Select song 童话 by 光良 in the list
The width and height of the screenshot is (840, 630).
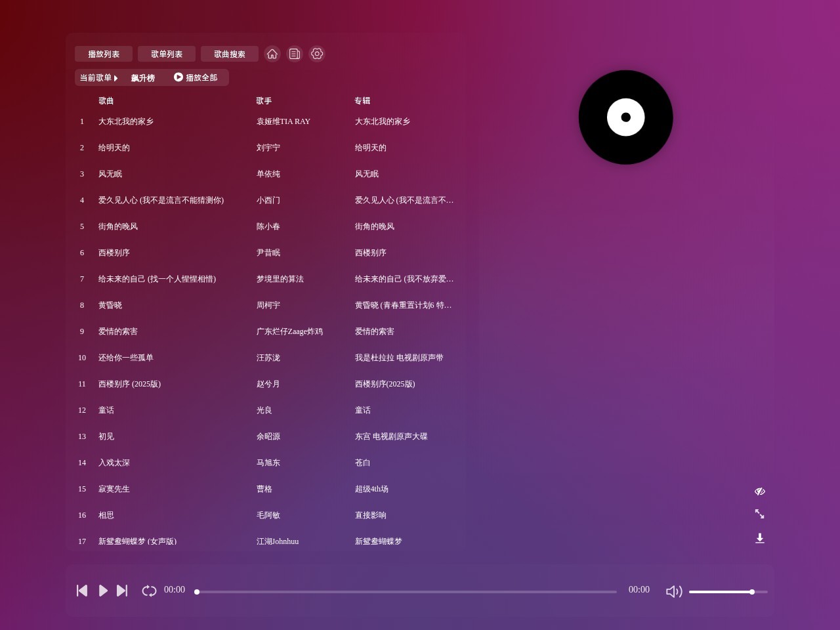[106, 410]
